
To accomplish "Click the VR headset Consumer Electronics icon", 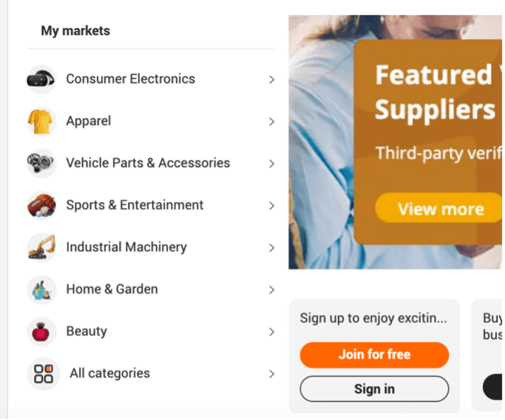I will (x=41, y=79).
